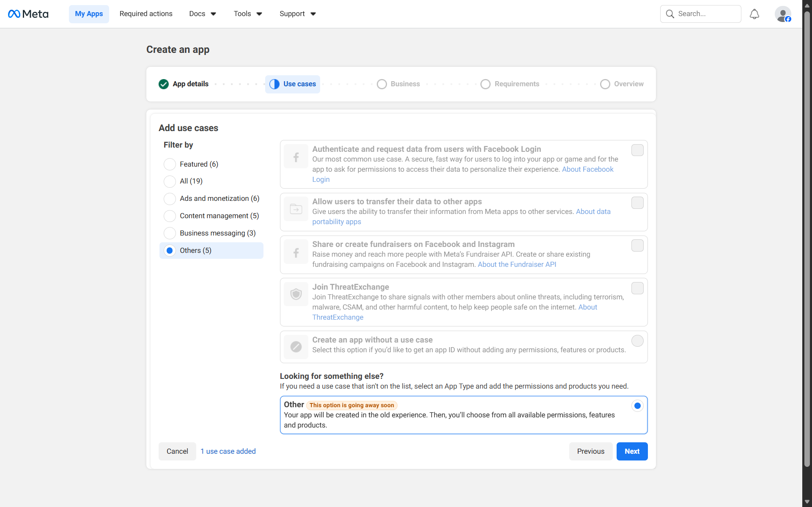Open About the Fundraiser API link
This screenshot has height=507, width=812.
tap(517, 265)
